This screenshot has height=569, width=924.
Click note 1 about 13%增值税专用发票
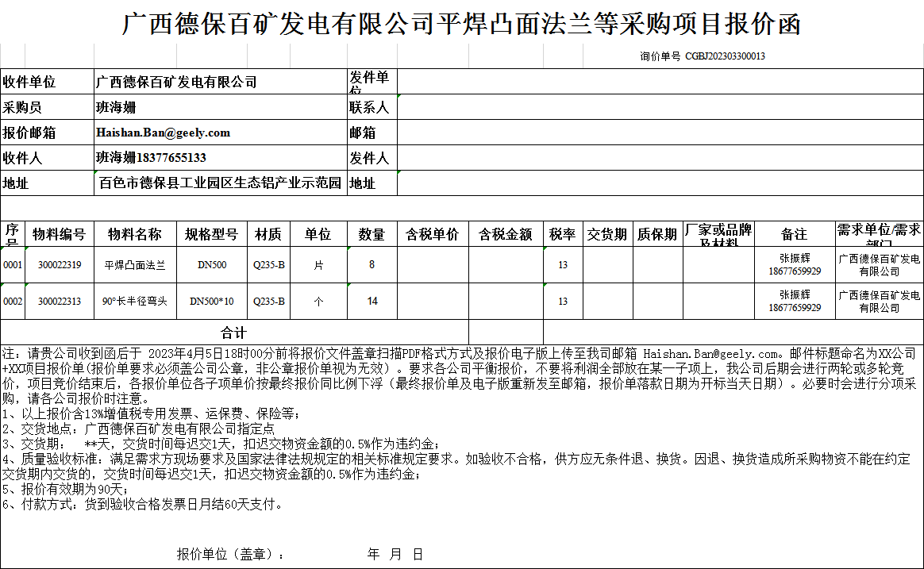[x=152, y=414]
